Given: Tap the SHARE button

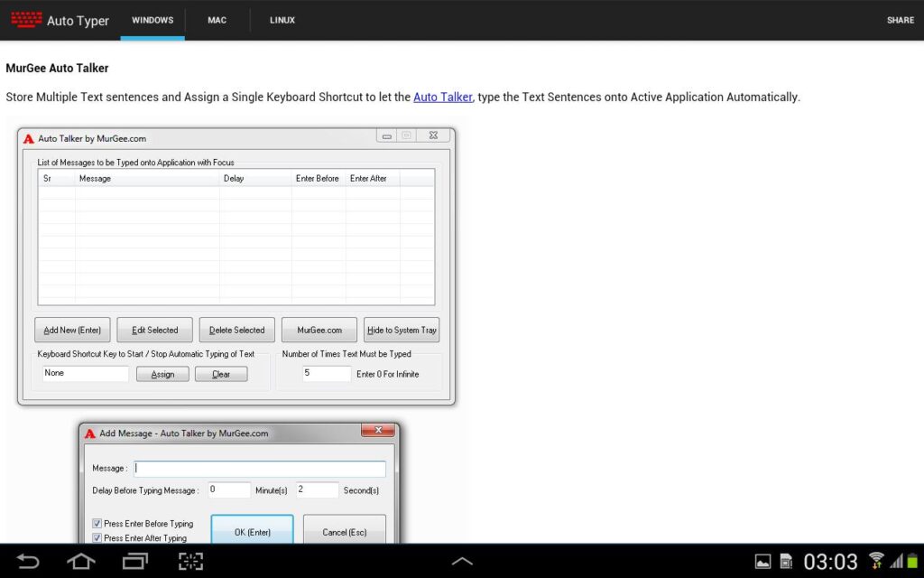Looking at the screenshot, I should pos(901,20).
